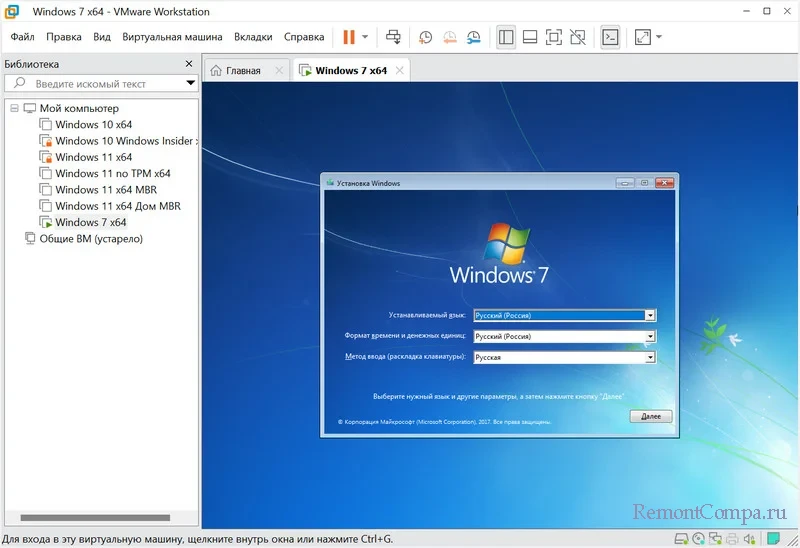The height and width of the screenshot is (548, 800).
Task: Click network adapter status bar icon
Action: click(715, 538)
